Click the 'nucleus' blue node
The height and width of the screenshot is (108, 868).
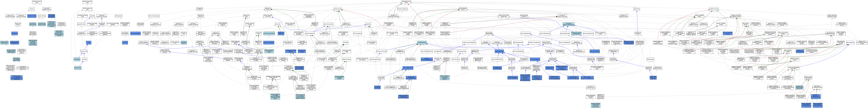click(89, 43)
